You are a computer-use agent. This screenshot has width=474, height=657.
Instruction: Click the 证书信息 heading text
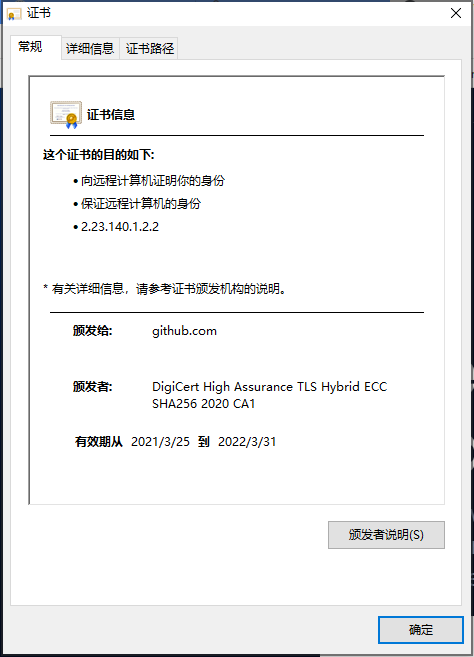coord(111,115)
